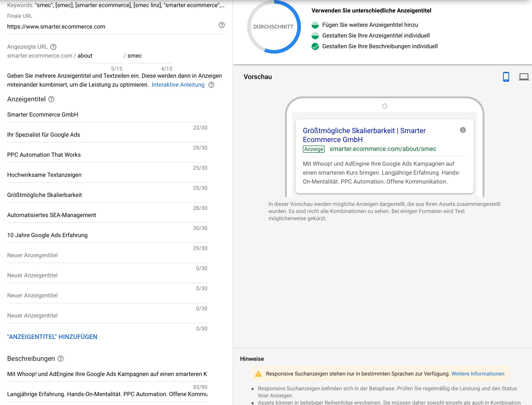The height and width of the screenshot is (405, 532).
Task: Switch preview to mobile phone view
Action: pyautogui.click(x=506, y=77)
